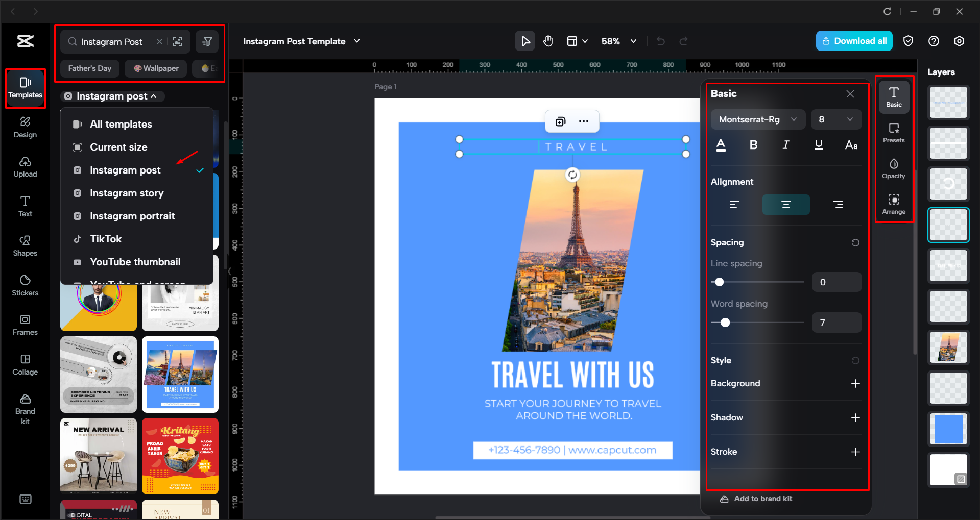
Task: Select the Father's Day suggestion chip
Action: 89,68
